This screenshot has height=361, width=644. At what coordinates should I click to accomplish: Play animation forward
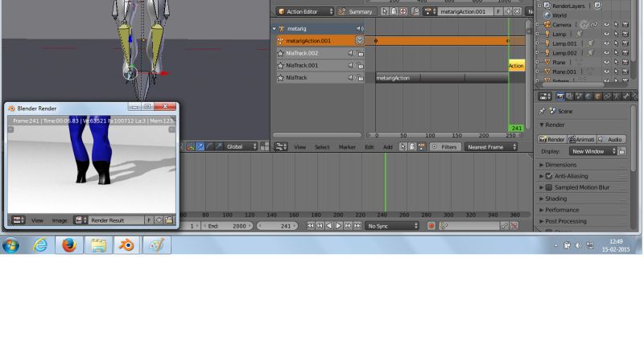338,226
